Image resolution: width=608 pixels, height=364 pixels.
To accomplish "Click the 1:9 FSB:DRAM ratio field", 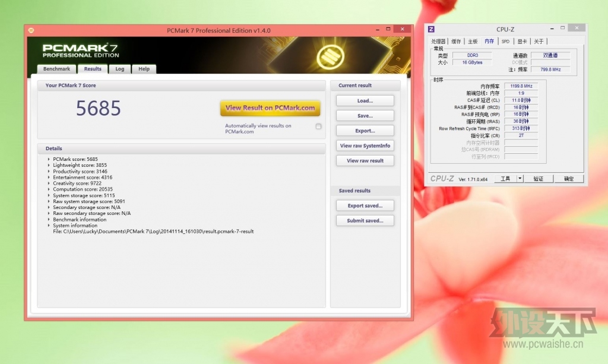I will pyautogui.click(x=521, y=93).
